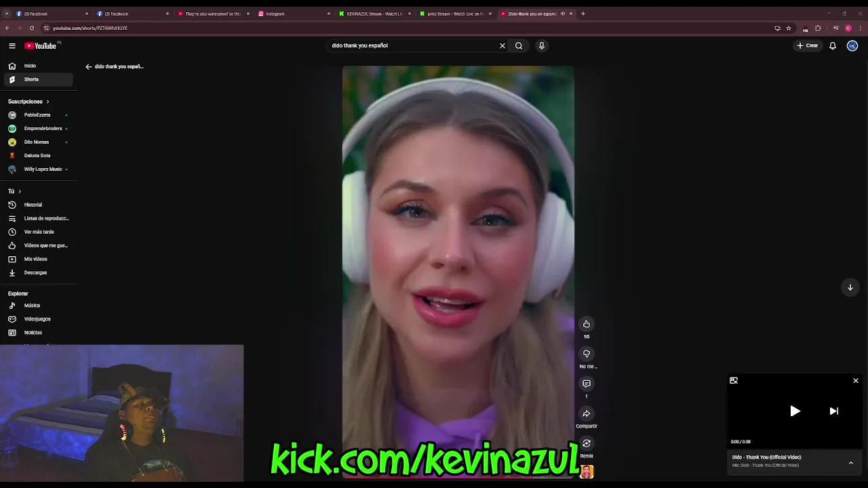Switch to They're also waterproof tab
This screenshot has height=488, width=868.
pos(213,14)
